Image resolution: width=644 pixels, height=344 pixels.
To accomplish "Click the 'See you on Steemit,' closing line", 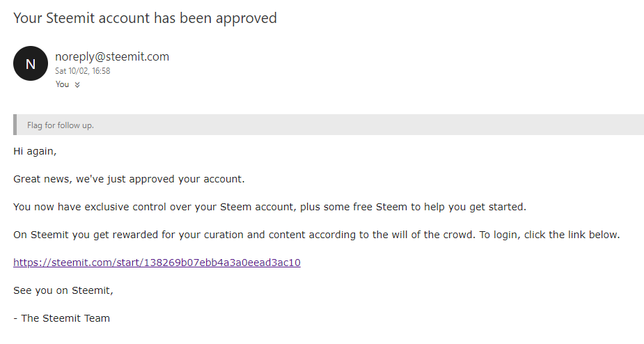I will click(x=63, y=290).
